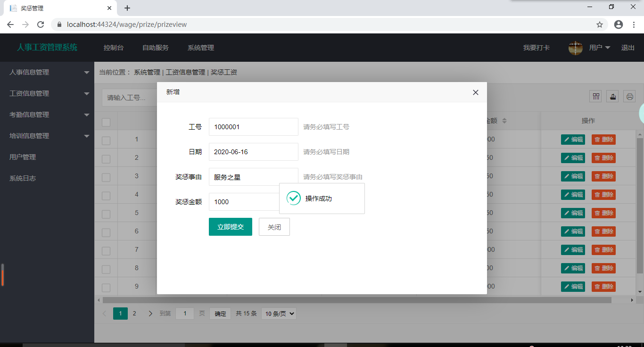The width and height of the screenshot is (644, 347).
Task: Click 退出 to log out
Action: [628, 48]
